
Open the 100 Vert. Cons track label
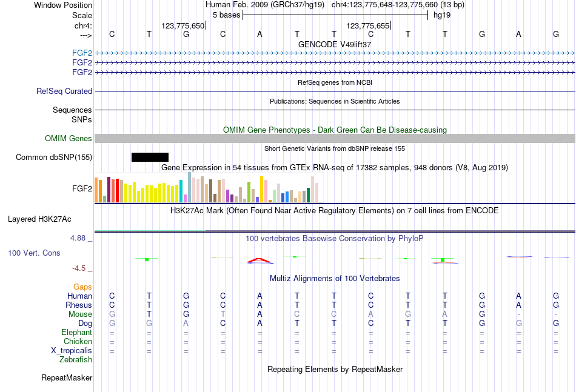click(34, 253)
